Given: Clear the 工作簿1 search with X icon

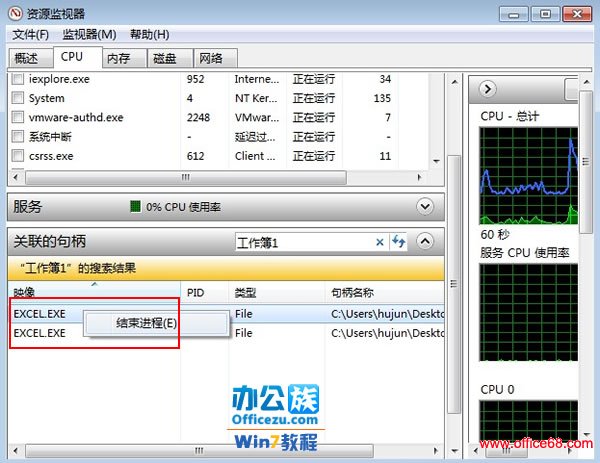Looking at the screenshot, I should 380,242.
